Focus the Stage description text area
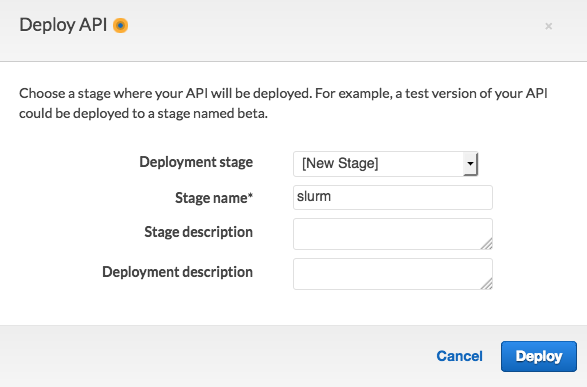 393,234
